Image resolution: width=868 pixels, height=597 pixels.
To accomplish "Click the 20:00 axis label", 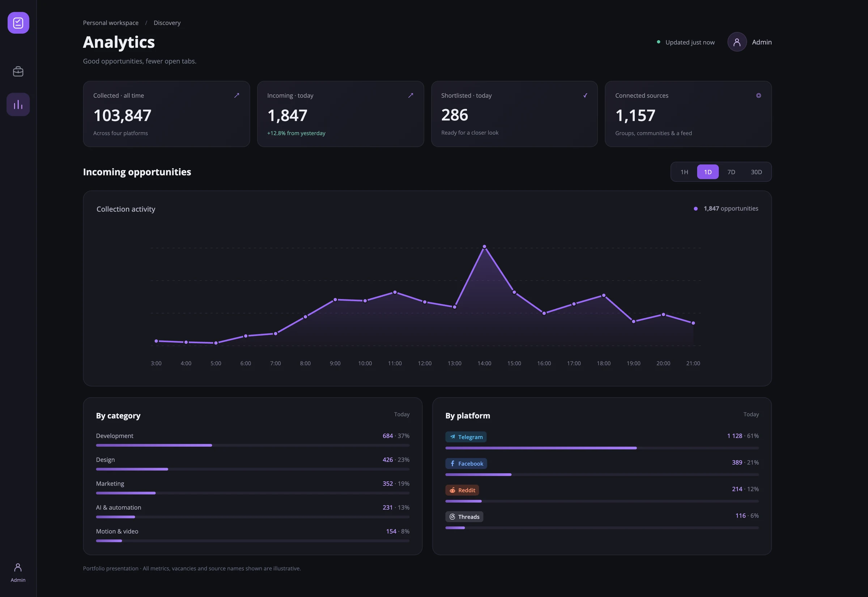I will point(663,363).
